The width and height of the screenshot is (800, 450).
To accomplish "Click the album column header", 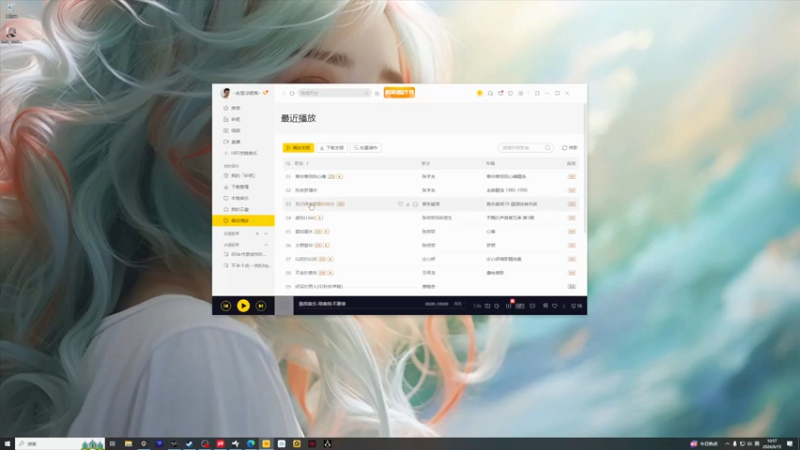I will pyautogui.click(x=490, y=163).
